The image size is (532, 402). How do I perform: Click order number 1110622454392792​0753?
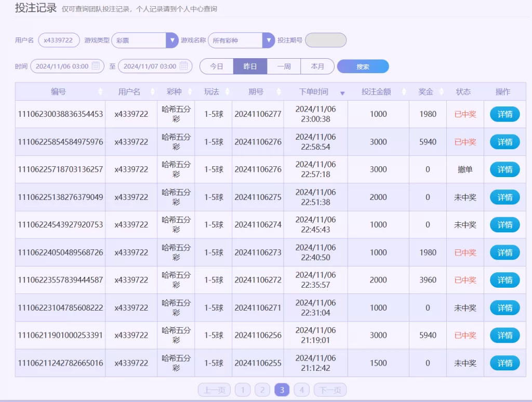coord(60,224)
